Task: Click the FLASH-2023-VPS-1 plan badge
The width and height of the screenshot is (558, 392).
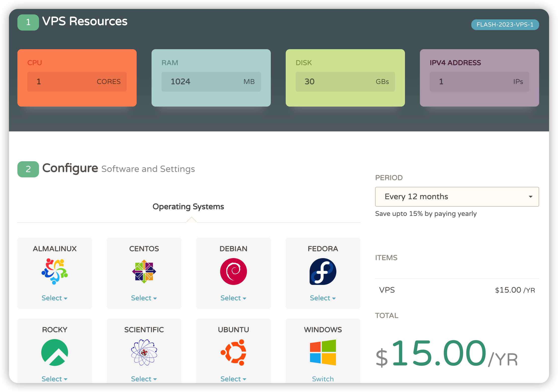Action: (x=505, y=25)
